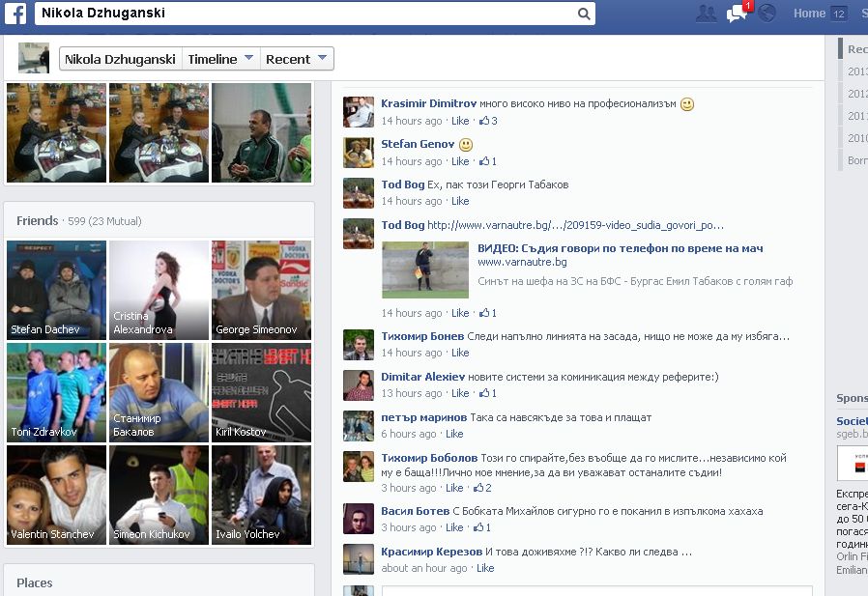Click Красимир Керезов's commenter avatar
Image resolution: width=868 pixels, height=596 pixels.
tap(359, 559)
